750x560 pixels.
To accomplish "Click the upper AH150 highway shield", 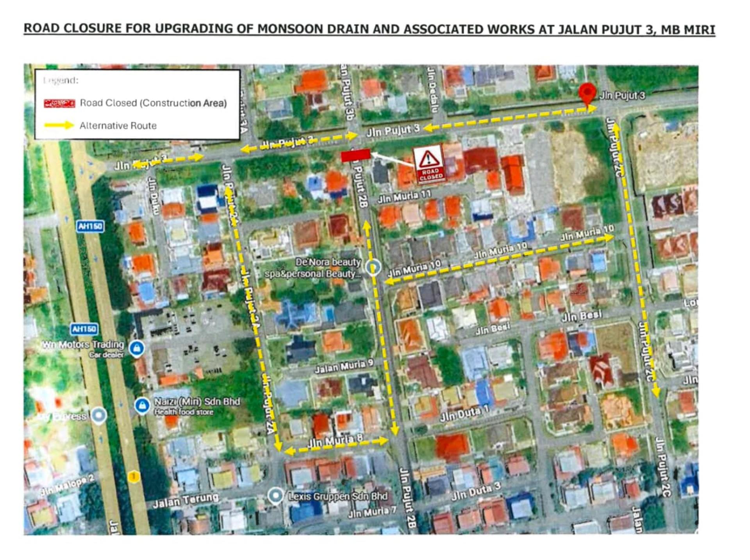I will click(x=90, y=226).
